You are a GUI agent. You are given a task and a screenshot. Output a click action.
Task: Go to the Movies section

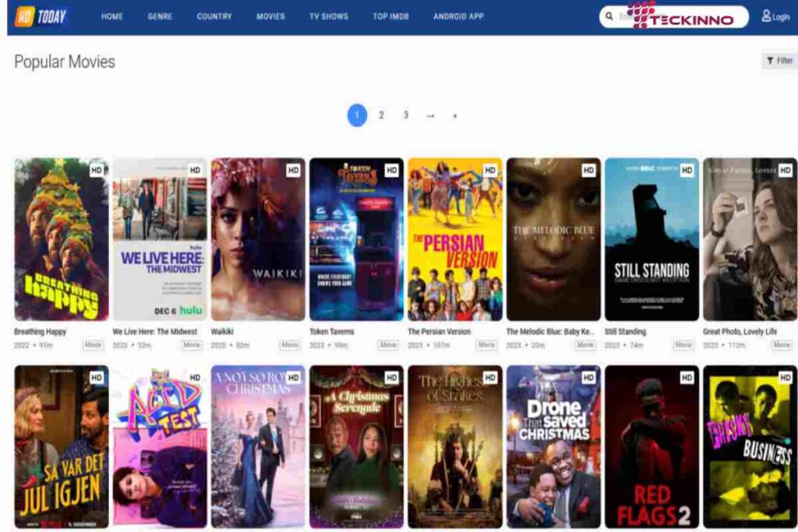(270, 16)
